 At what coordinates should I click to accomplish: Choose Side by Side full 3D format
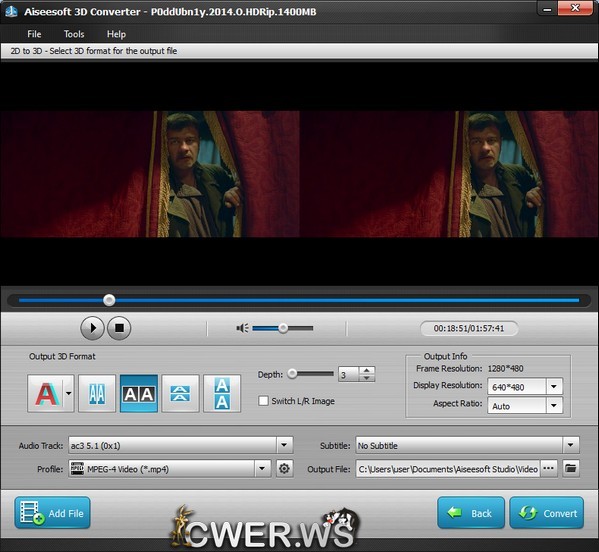pyautogui.click(x=139, y=393)
